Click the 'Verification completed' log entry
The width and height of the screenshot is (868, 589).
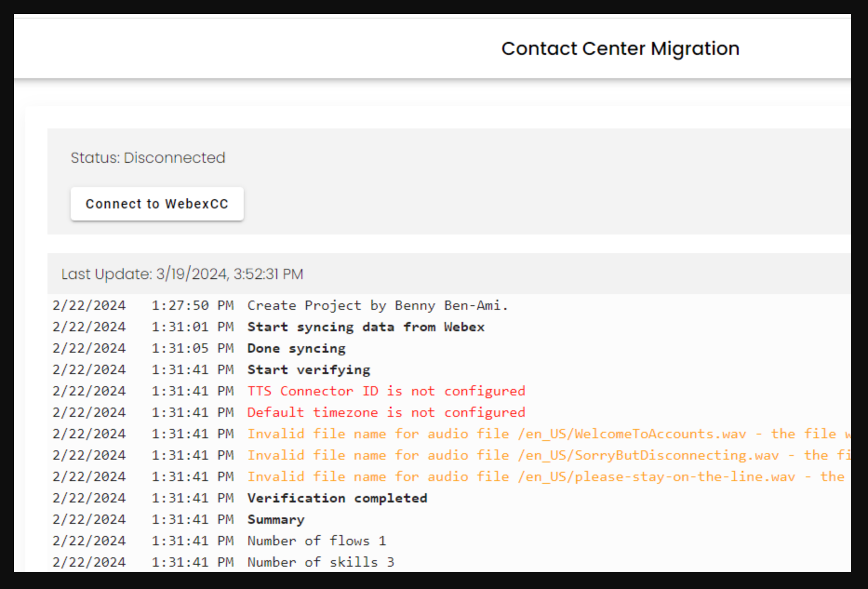(x=337, y=498)
